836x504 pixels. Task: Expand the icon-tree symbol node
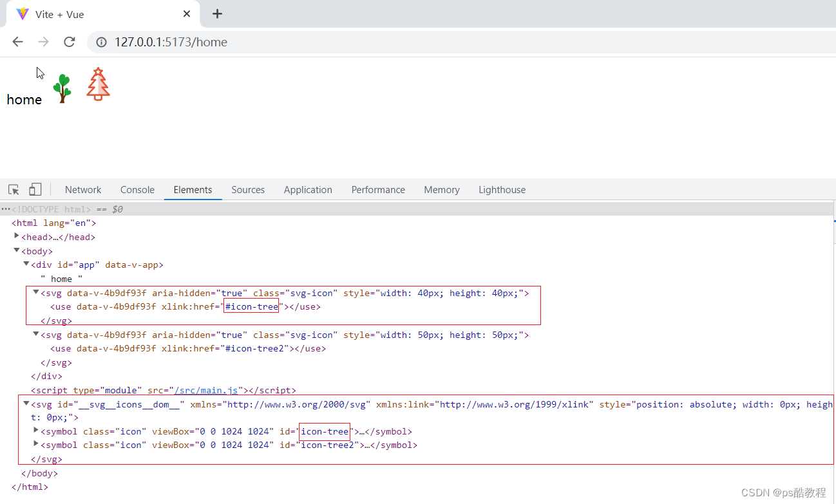tap(36, 431)
